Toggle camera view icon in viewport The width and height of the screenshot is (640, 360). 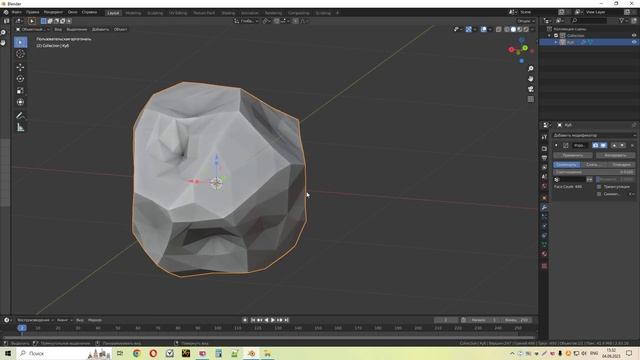[x=531, y=89]
